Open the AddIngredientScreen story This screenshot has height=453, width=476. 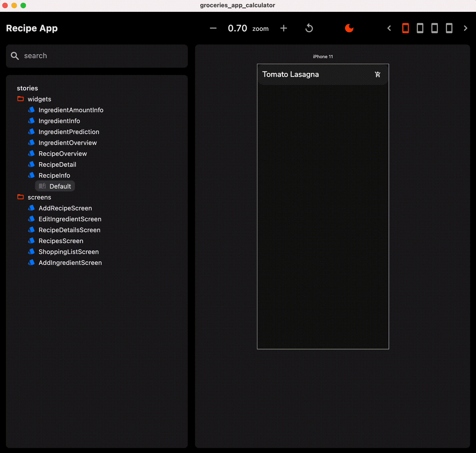70,263
